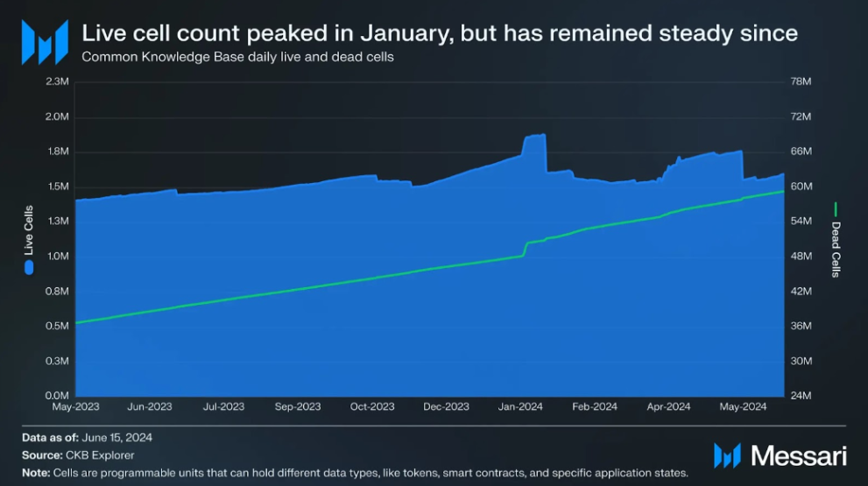Click the live cell peak in January 2024
Screen dimensions: 868x486
coord(534,136)
